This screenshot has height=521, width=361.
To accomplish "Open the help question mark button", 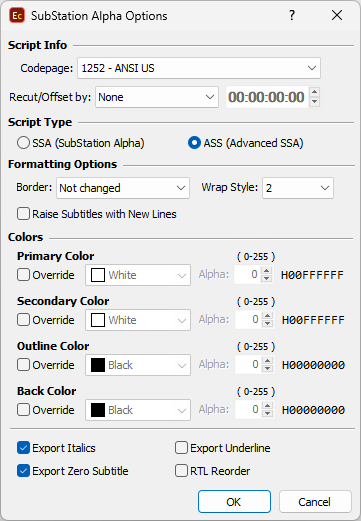I will coord(292,15).
